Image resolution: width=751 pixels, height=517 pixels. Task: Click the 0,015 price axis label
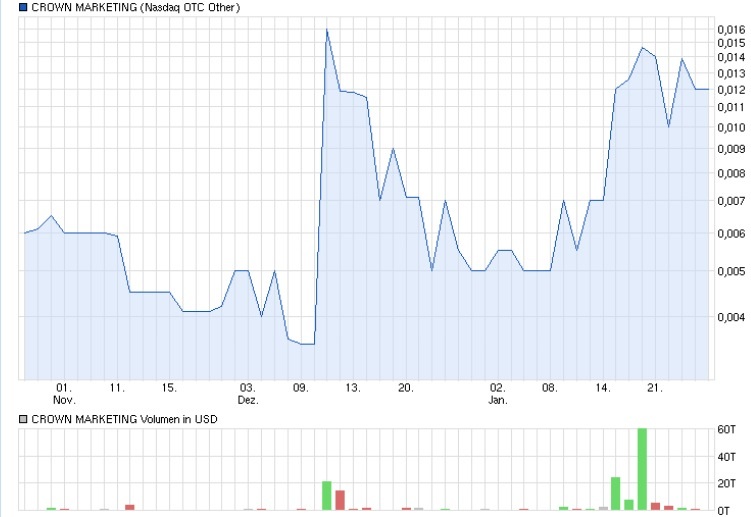(x=731, y=43)
